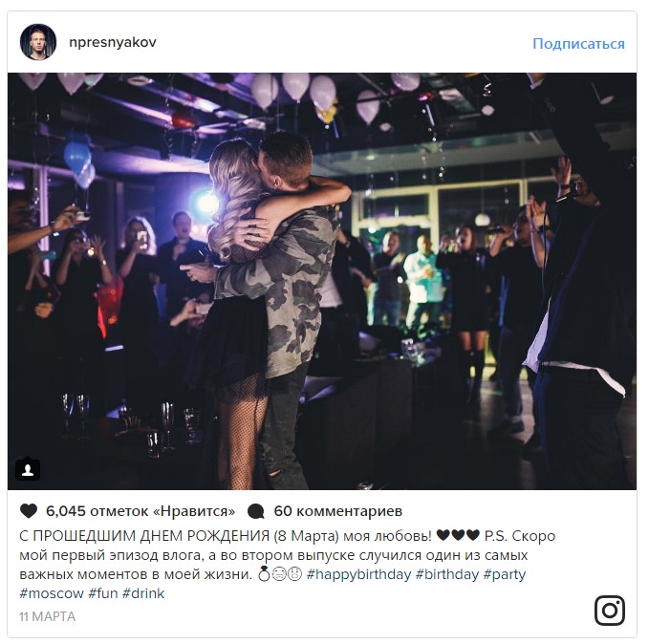This screenshot has width=649, height=644.
Task: View the 60 комментариев link
Action: (x=337, y=511)
